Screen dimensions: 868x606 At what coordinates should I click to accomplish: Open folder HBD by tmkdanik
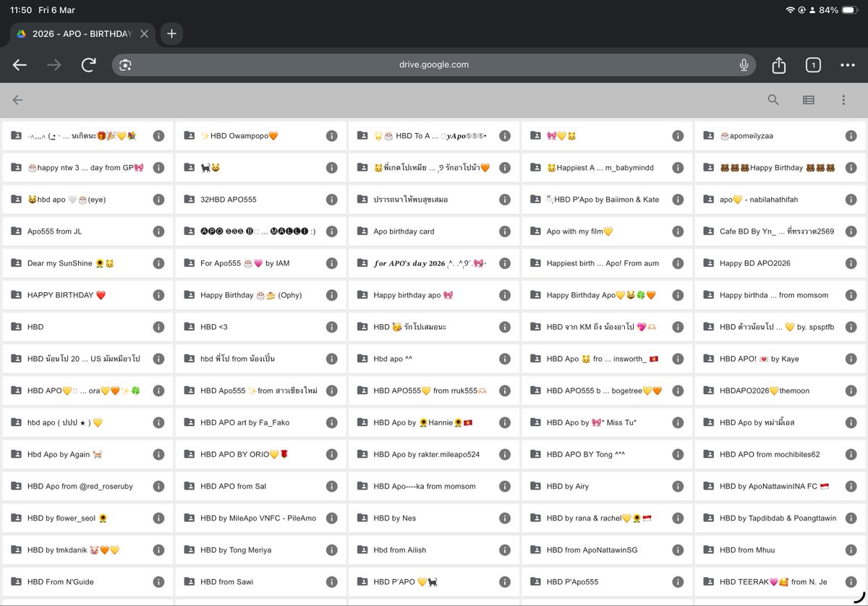pos(88,550)
